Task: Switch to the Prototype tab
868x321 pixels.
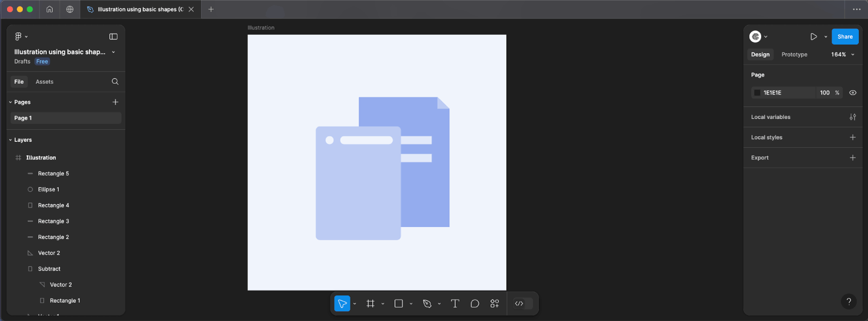Action: [x=794, y=54]
